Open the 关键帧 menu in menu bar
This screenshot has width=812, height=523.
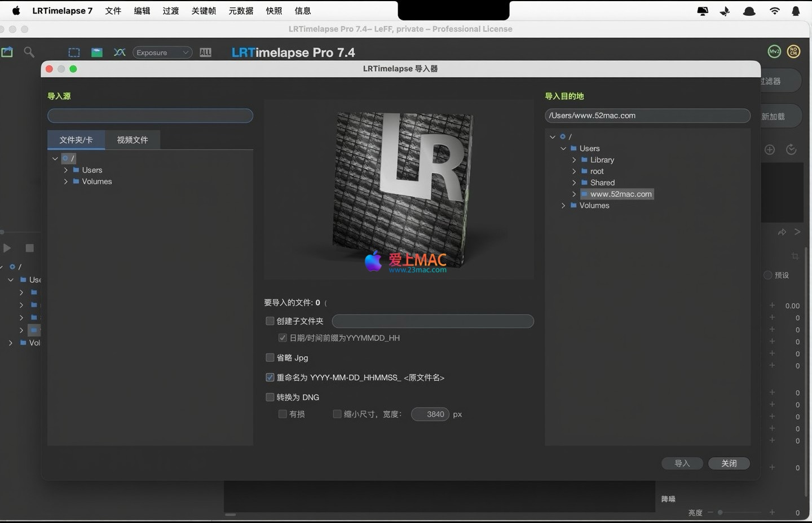pos(204,11)
